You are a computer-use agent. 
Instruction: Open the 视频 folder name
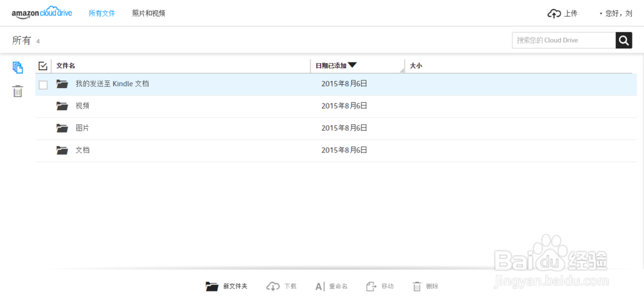[82, 106]
